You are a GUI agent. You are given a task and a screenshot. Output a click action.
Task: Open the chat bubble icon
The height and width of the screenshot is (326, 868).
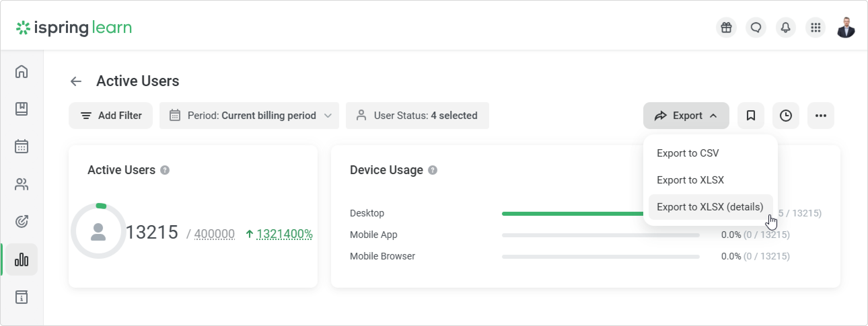click(x=756, y=28)
